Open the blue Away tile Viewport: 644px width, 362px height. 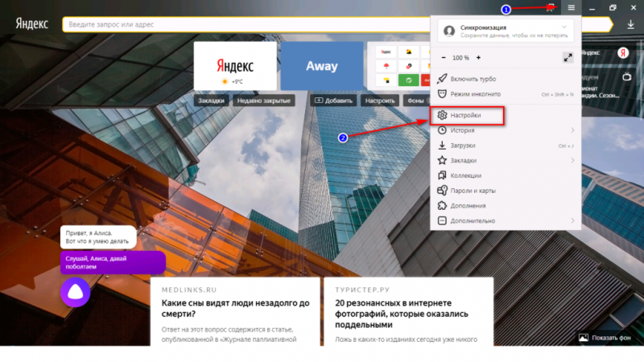322,66
